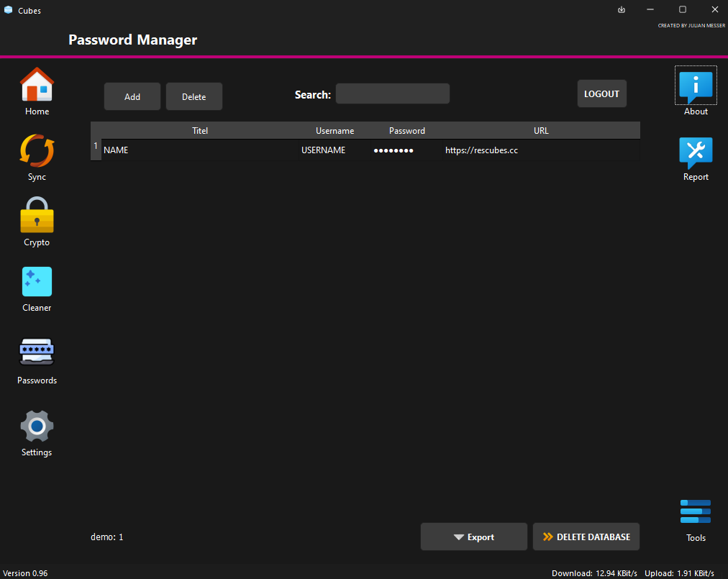Select the USERNAME cell
The width and height of the screenshot is (728, 579).
[335, 150]
